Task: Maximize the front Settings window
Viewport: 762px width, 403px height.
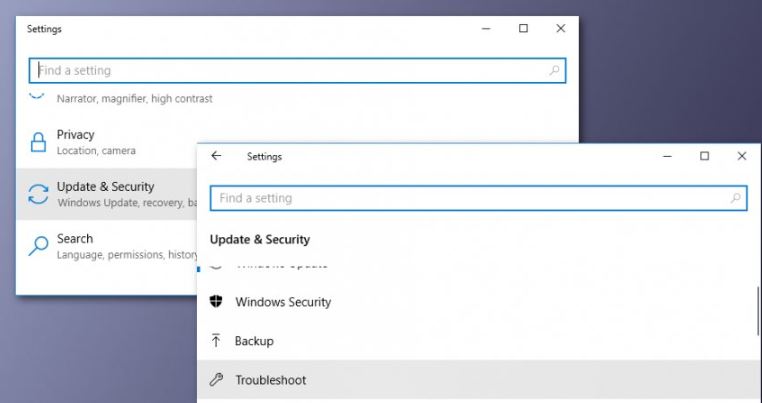Action: point(705,156)
